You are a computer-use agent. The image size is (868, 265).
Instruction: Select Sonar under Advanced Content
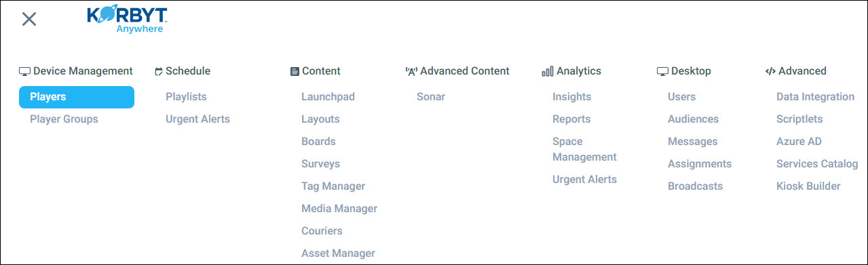[431, 97]
